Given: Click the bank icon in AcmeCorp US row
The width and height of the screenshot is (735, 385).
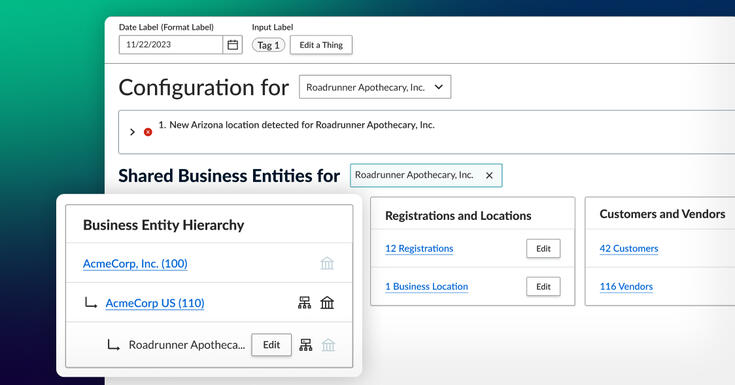Looking at the screenshot, I should (327, 303).
